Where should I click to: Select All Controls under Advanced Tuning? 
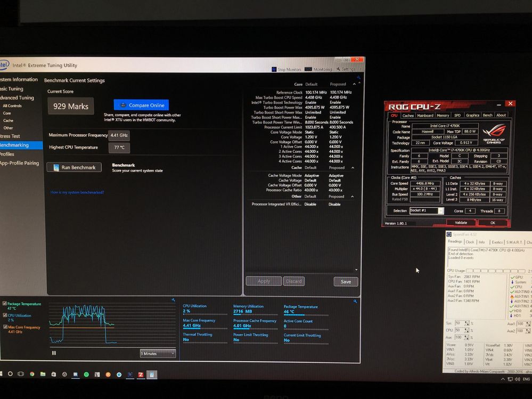point(12,106)
